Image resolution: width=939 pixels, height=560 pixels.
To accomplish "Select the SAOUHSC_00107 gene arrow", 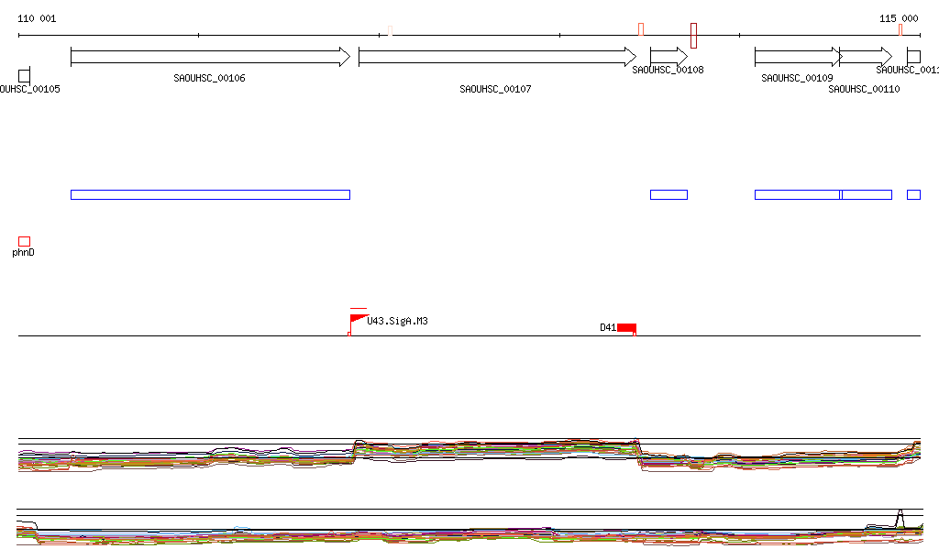I will (x=498, y=57).
